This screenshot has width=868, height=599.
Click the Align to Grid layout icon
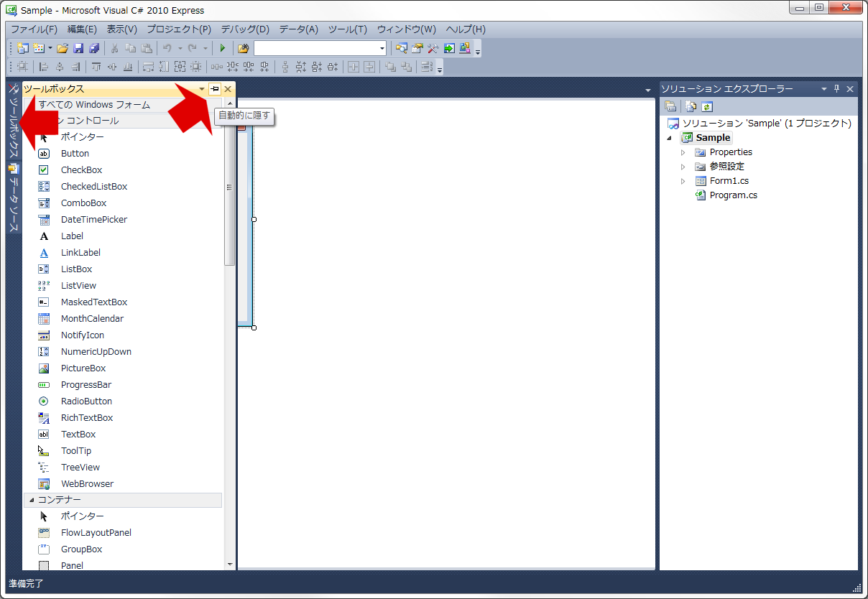(22, 67)
